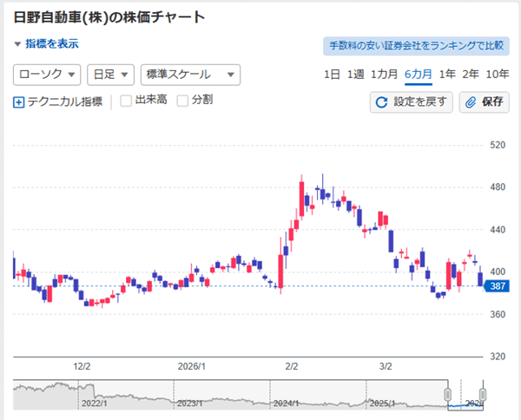Open the 指標を表示 link
This screenshot has width=521, height=420.
point(52,44)
